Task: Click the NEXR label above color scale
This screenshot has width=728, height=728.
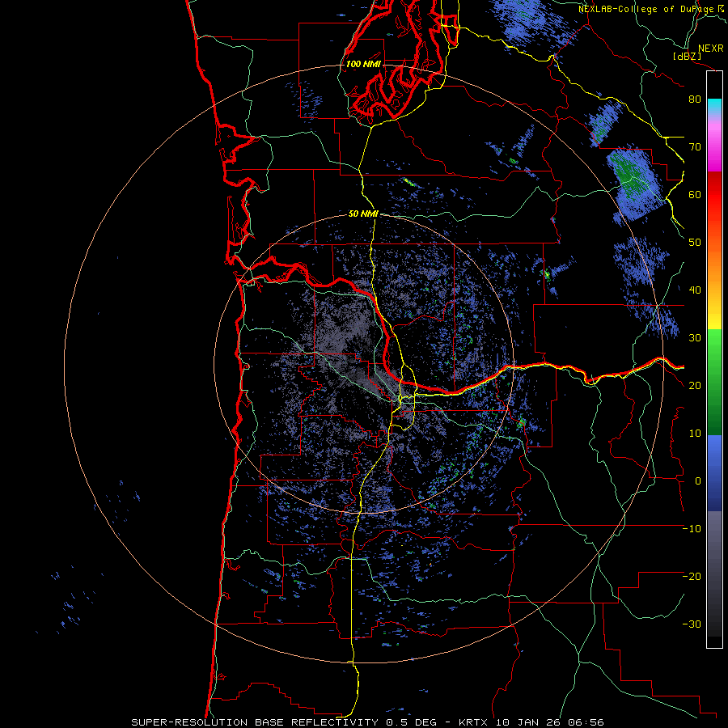Action: point(710,49)
